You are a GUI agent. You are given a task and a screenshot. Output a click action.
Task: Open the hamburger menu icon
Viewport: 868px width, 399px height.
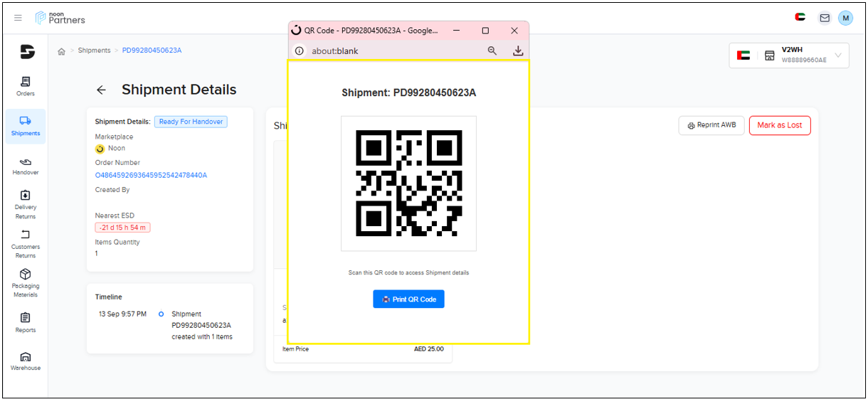click(x=18, y=18)
